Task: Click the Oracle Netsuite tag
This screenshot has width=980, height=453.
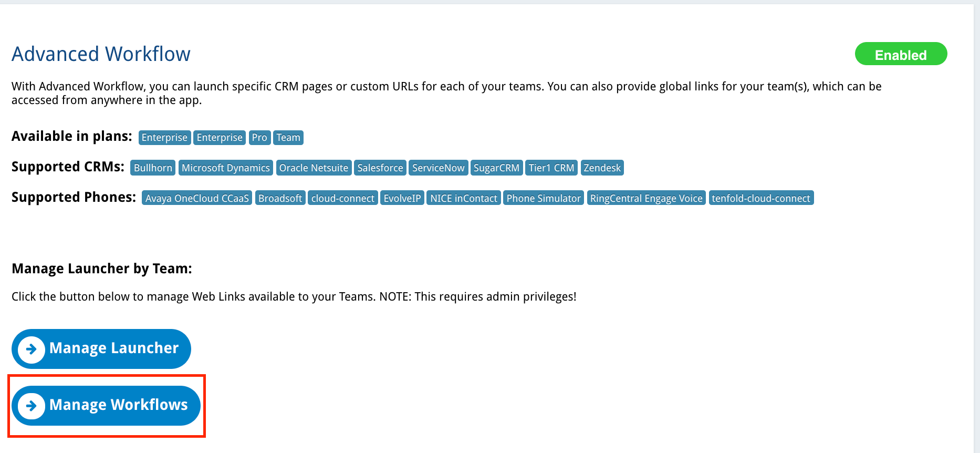Action: pos(314,168)
